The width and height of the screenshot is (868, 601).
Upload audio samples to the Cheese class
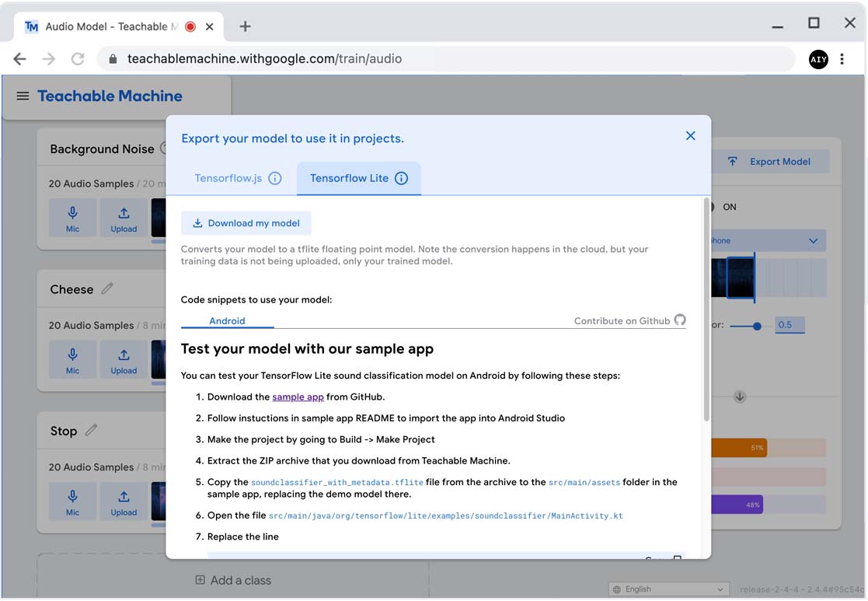[124, 360]
